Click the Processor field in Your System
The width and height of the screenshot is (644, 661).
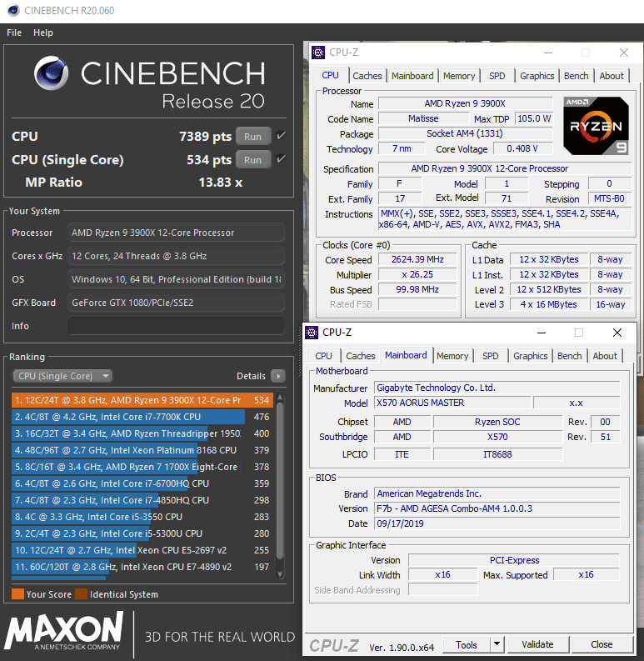tap(176, 233)
